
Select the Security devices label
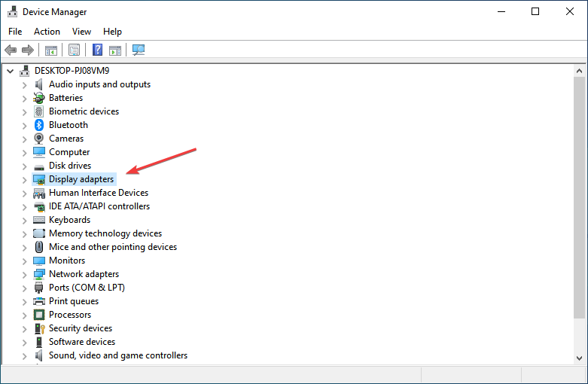click(81, 328)
